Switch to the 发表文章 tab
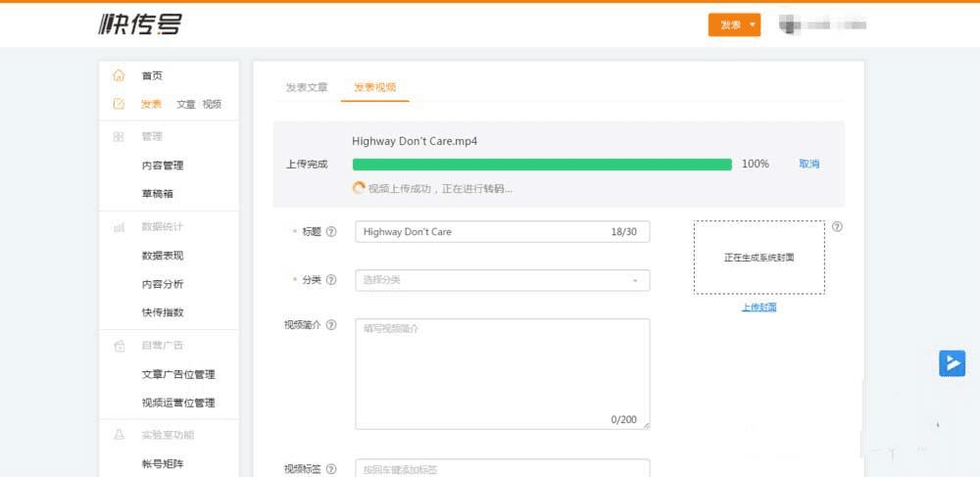Viewport: 980px width, 477px height. pyautogui.click(x=307, y=87)
